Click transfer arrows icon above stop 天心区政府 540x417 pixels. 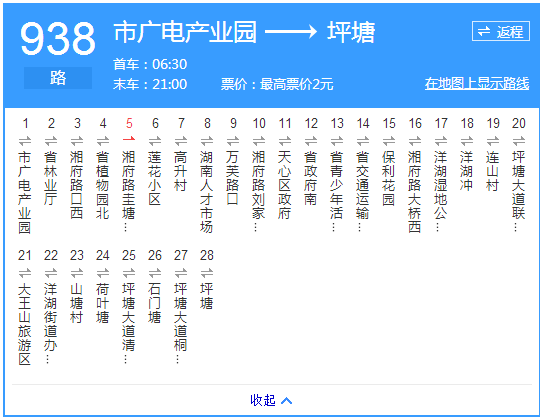click(x=285, y=141)
